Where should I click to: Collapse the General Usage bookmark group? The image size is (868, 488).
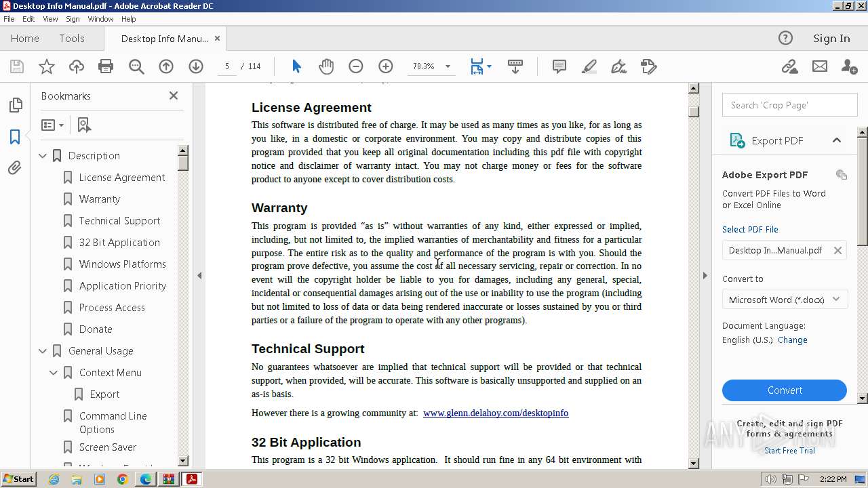pyautogui.click(x=43, y=351)
